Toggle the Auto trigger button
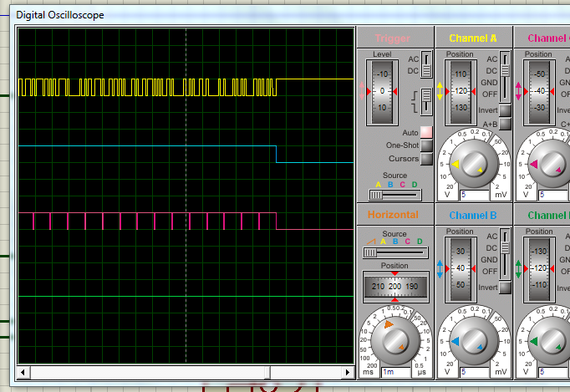Image resolution: width=570 pixels, height=392 pixels. [426, 132]
